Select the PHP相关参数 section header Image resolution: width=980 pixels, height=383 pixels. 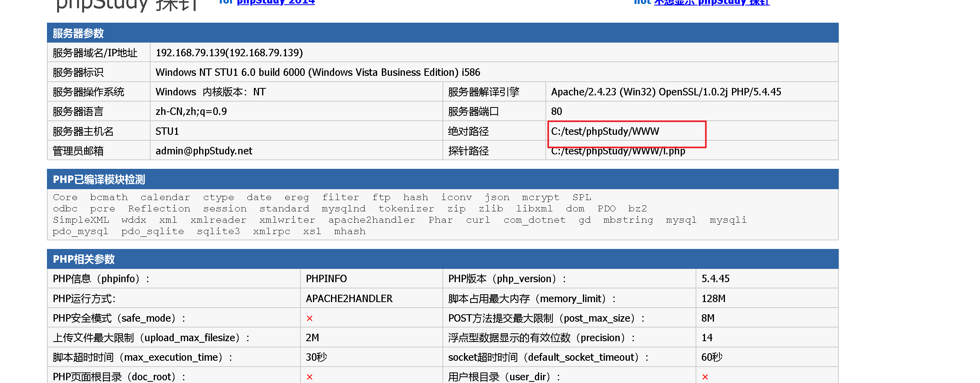click(x=442, y=259)
